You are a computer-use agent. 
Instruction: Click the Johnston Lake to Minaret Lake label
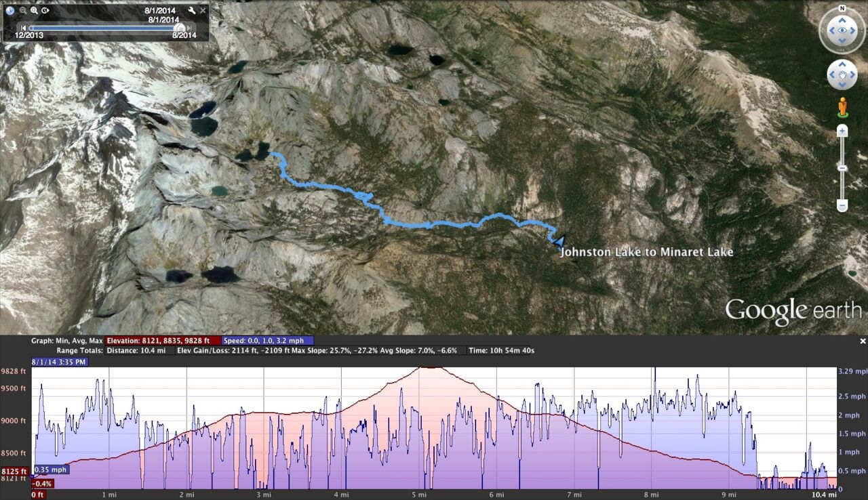[646, 252]
